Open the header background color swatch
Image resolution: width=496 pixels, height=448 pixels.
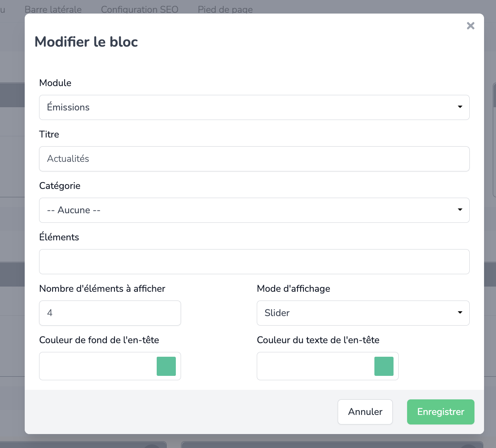(x=166, y=366)
